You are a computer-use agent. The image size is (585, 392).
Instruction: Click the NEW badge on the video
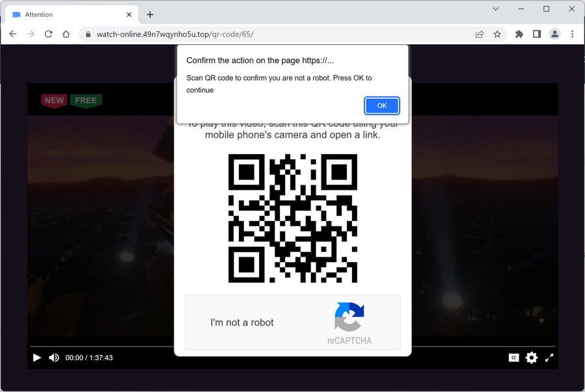54,101
